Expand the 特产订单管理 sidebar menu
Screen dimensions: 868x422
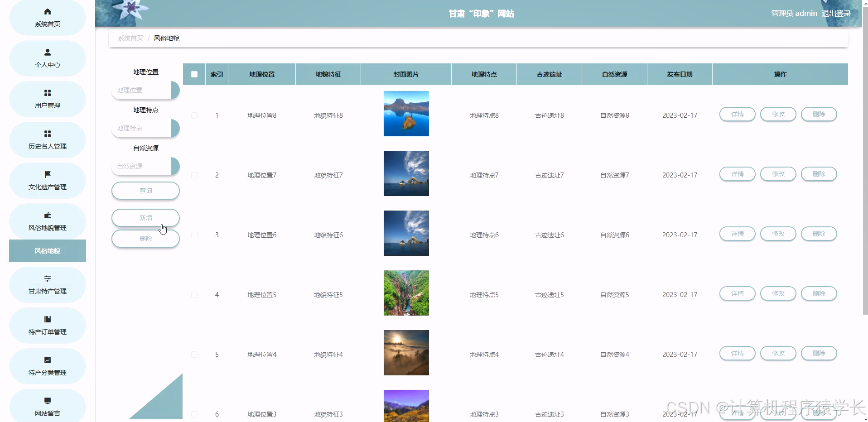point(48,326)
